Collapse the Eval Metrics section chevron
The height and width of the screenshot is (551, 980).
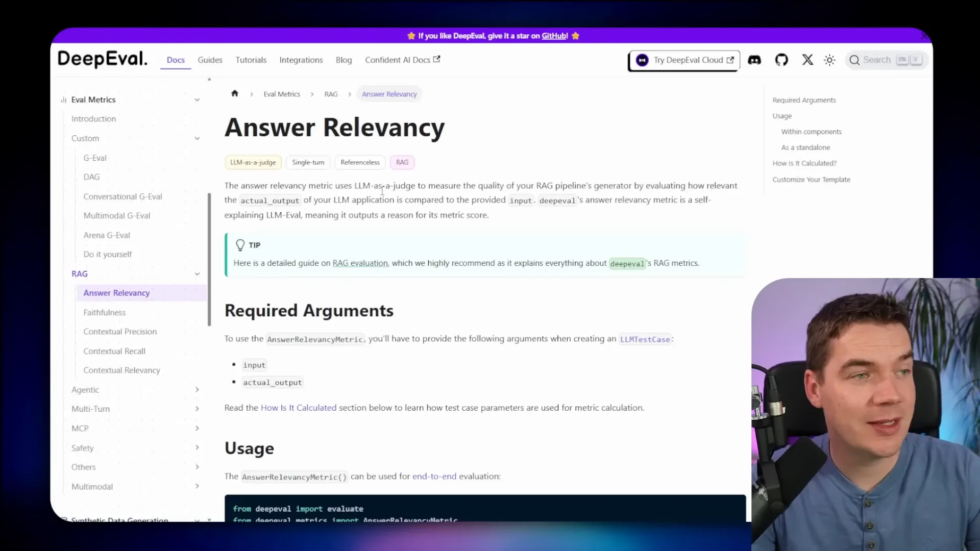tap(197, 100)
